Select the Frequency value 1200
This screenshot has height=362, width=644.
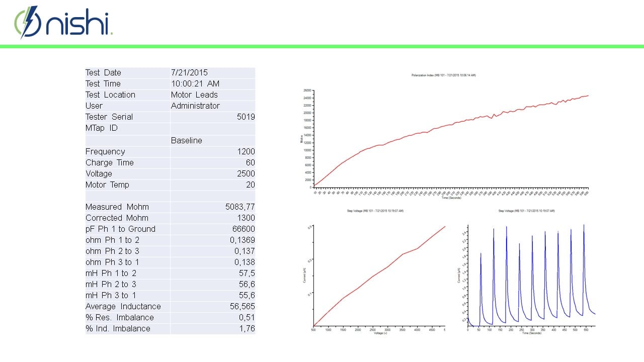(246, 152)
